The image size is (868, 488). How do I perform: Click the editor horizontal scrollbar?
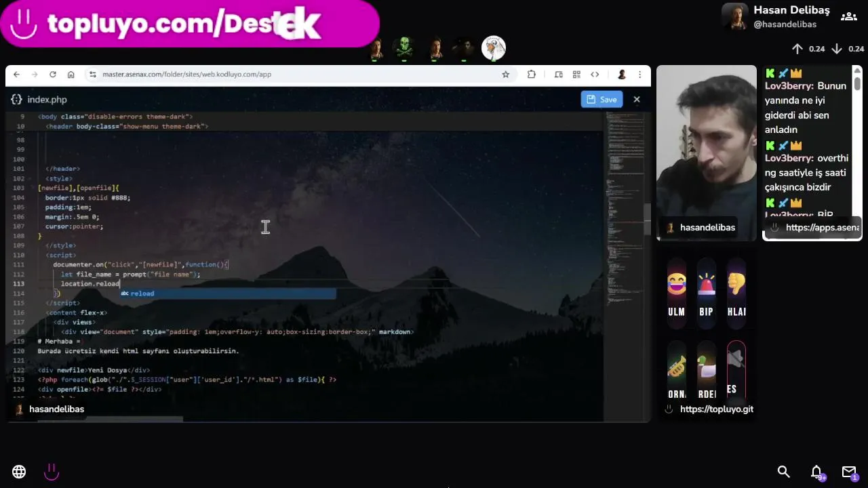click(x=110, y=419)
